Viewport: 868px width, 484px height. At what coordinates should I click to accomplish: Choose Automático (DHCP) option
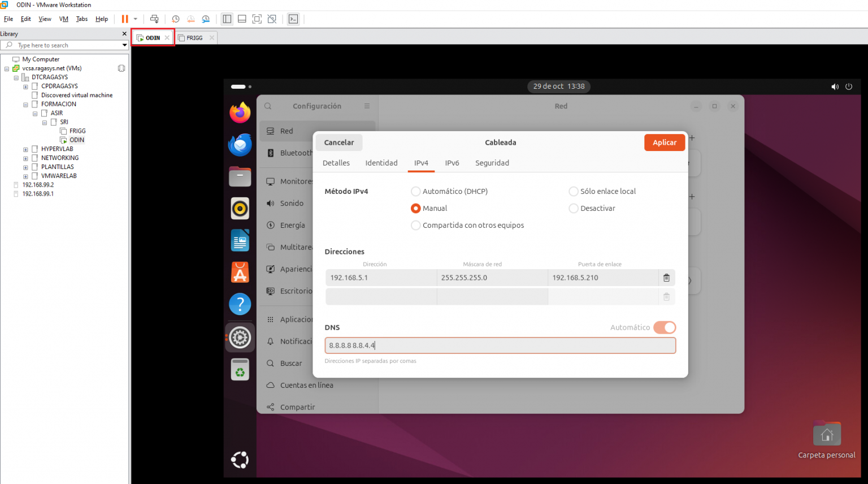(x=415, y=191)
